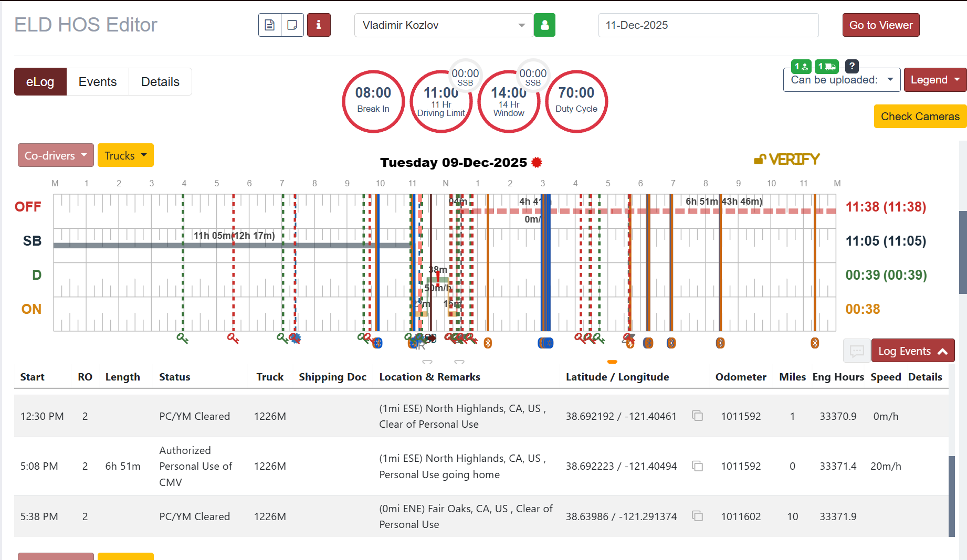Viewport: 967px width, 560px height.
Task: Click the Check Cameras button
Action: (x=920, y=117)
